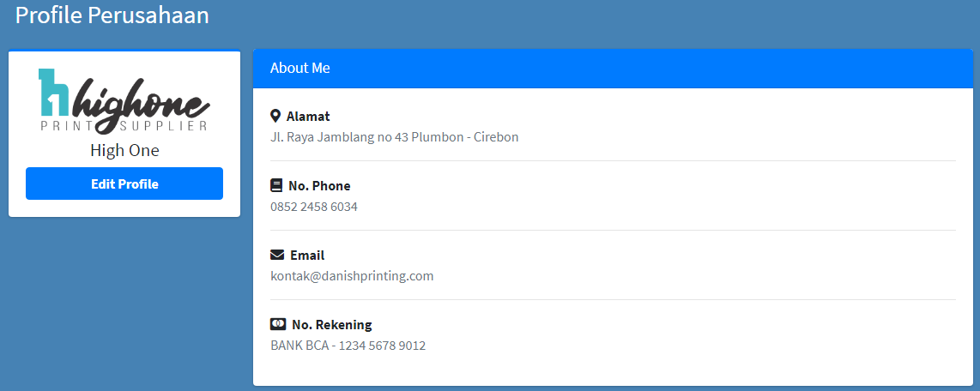Click the Highone Print Supplier logo image
The height and width of the screenshot is (391, 980).
point(124,100)
